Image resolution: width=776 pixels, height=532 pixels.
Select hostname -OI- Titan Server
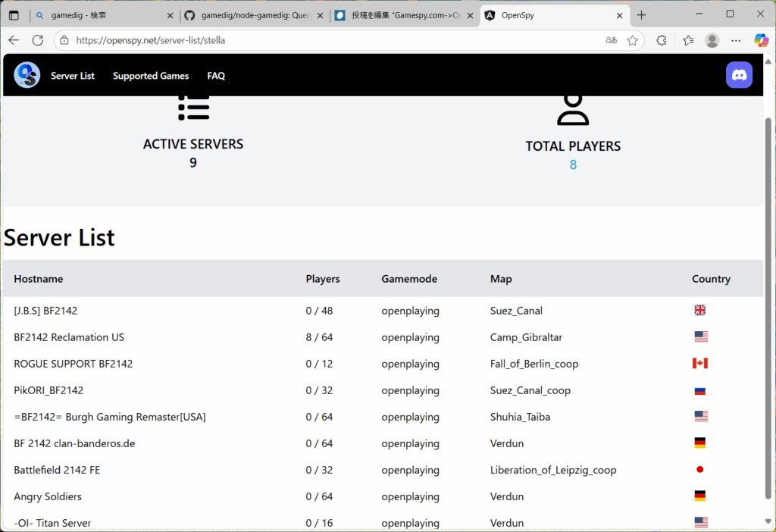click(x=52, y=523)
